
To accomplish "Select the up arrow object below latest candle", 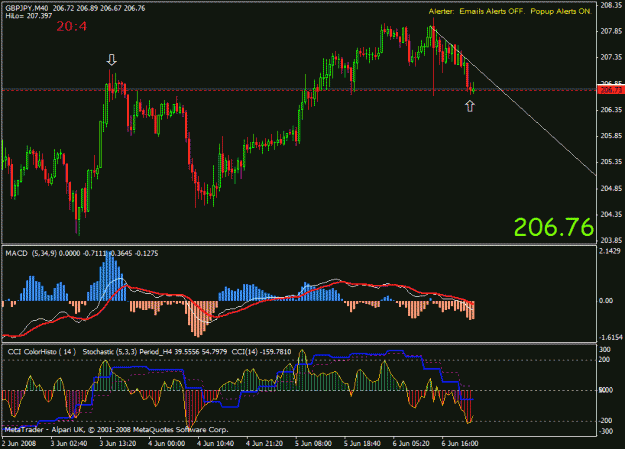I will pos(470,106).
